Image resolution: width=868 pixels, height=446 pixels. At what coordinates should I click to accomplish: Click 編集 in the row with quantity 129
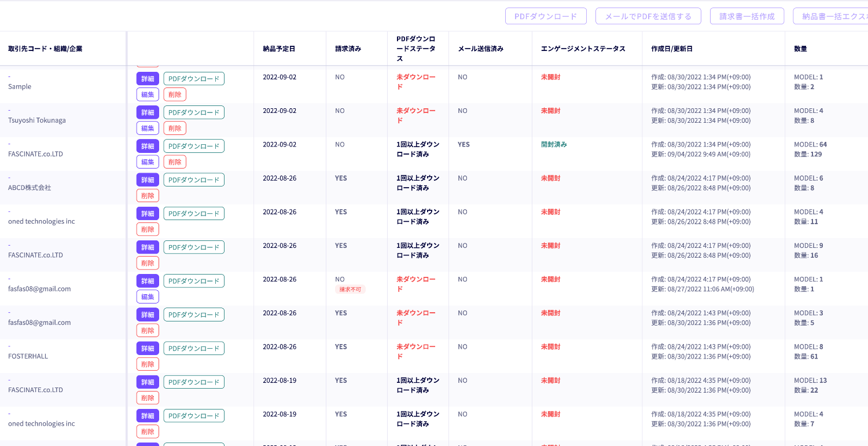point(148,162)
